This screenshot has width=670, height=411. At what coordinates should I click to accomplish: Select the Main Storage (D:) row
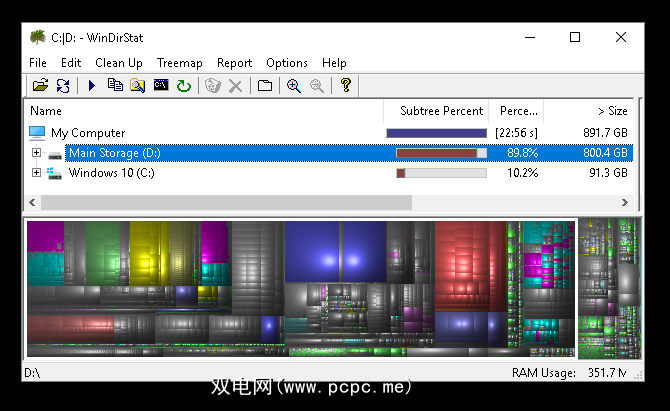tap(329, 153)
